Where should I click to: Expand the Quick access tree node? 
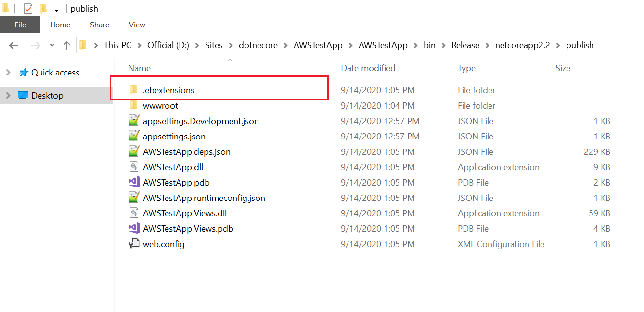8,73
